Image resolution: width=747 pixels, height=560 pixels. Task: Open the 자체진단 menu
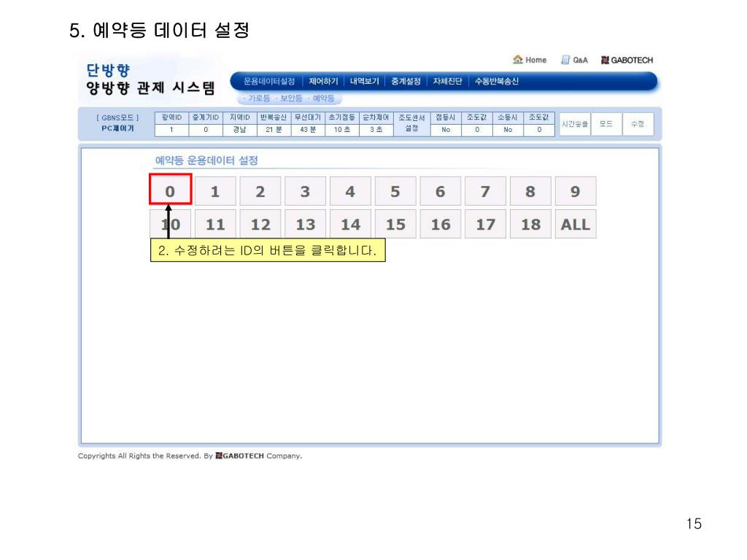point(447,82)
